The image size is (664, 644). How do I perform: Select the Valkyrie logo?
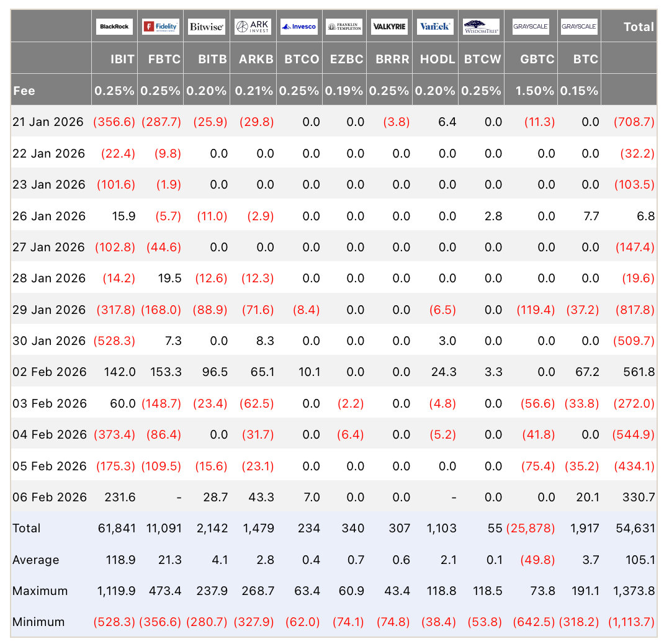click(389, 26)
